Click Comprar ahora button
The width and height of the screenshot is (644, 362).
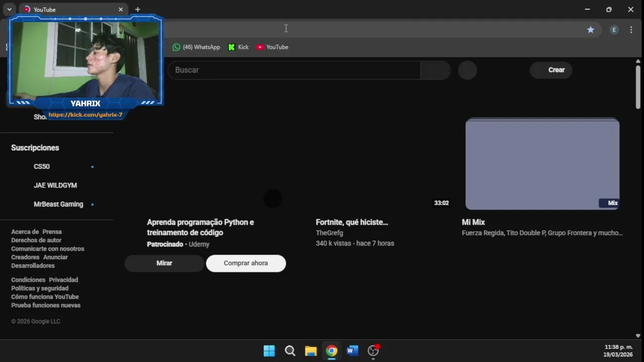coord(246,263)
